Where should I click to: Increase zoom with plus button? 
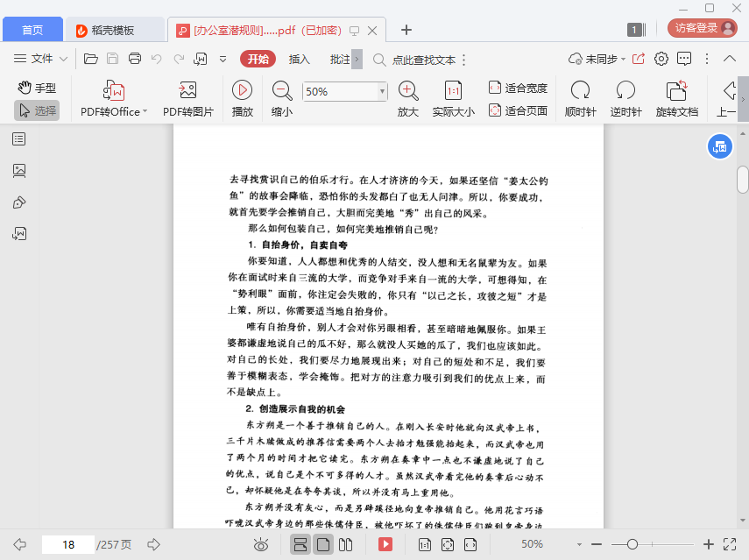coord(709,544)
